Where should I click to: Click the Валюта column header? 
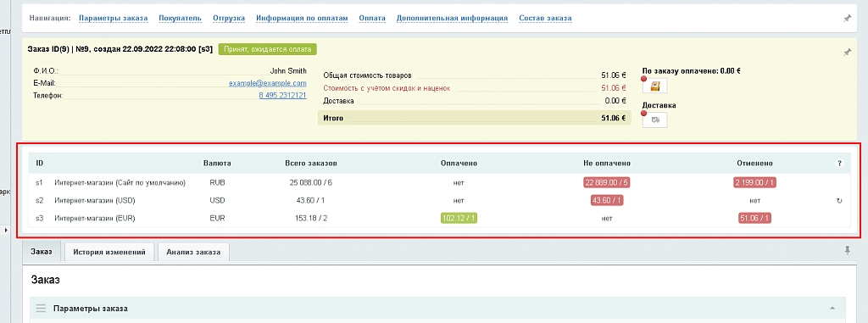(217, 164)
